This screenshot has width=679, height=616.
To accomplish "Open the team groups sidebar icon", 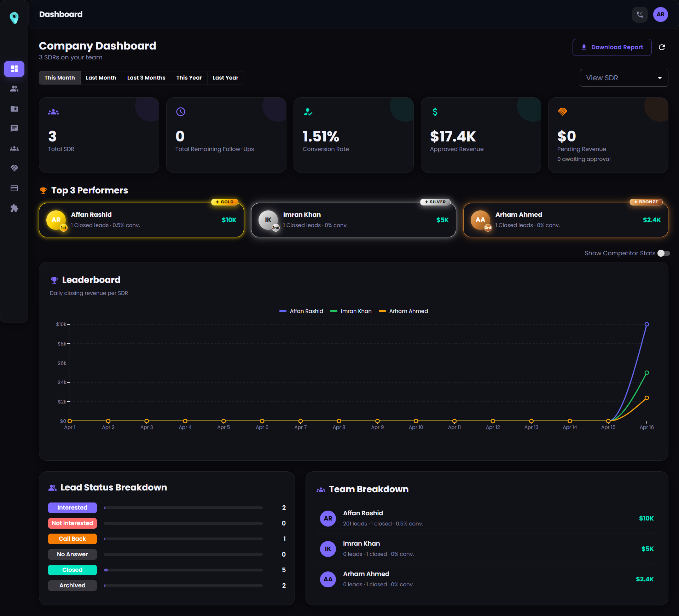I will (14, 149).
